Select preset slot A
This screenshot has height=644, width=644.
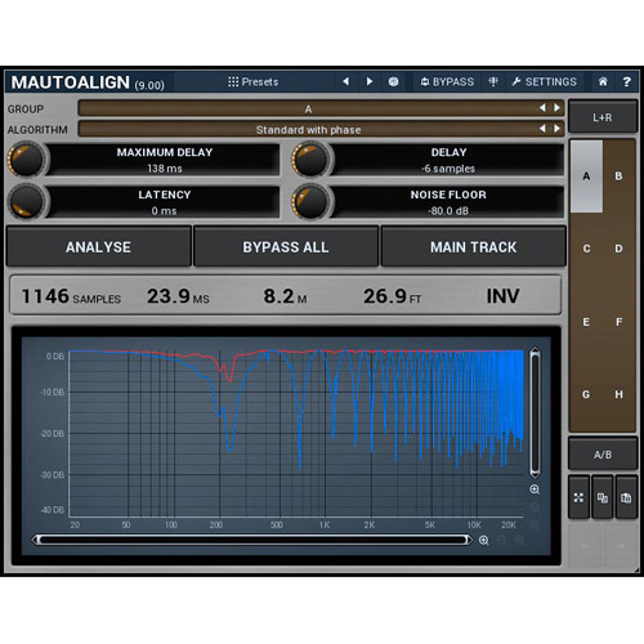tap(586, 176)
